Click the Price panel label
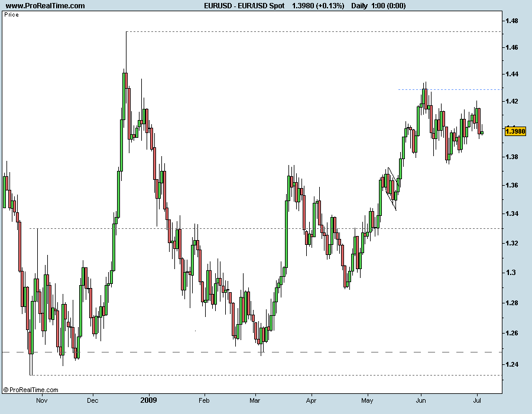532x414 pixels. [12, 15]
